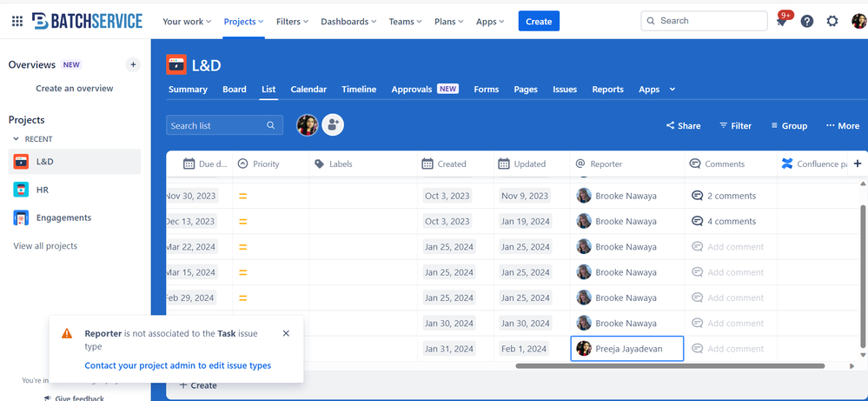Click the HR project icon in sidebar

[x=21, y=190]
